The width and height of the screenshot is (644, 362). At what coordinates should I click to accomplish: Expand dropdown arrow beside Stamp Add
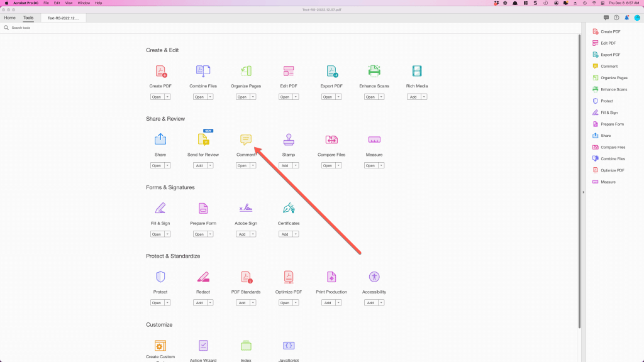[x=296, y=165]
